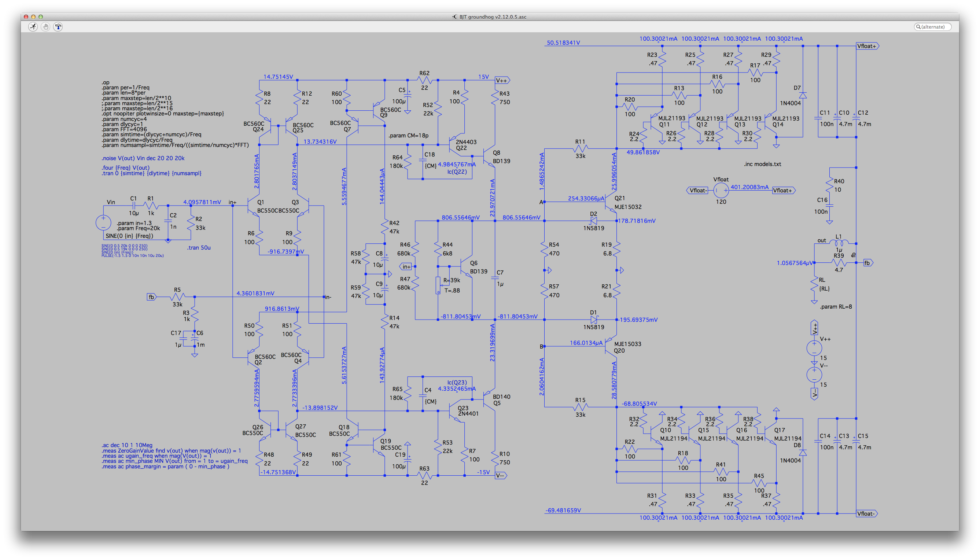The image size is (980, 560).
Task: Select input capacitor C1 10µ label
Action: (133, 206)
